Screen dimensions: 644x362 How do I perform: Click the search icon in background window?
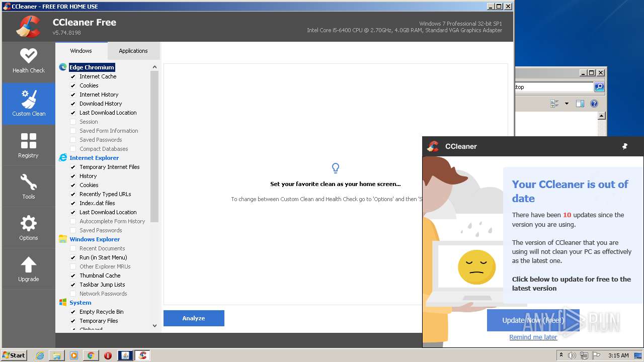pyautogui.click(x=599, y=87)
